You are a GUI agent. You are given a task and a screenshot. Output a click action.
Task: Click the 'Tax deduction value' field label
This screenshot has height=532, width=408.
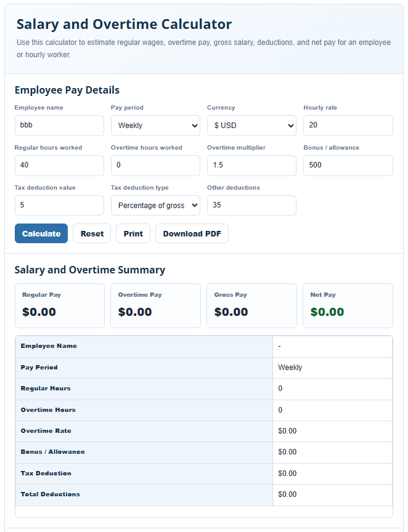point(45,188)
